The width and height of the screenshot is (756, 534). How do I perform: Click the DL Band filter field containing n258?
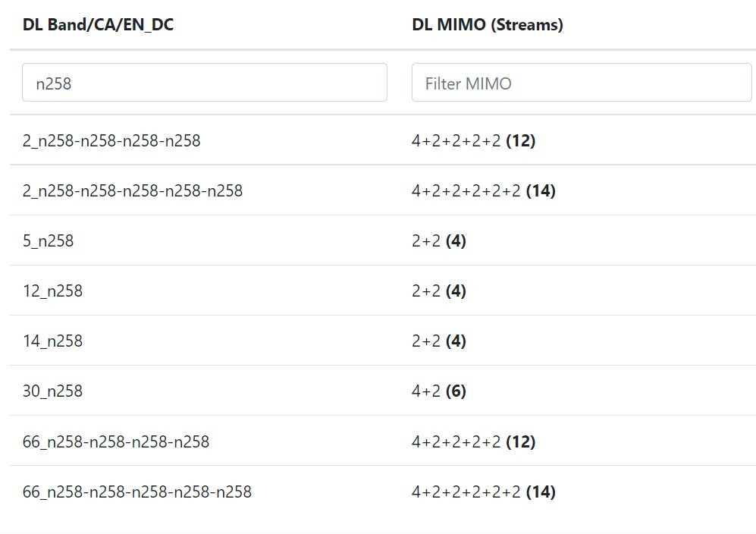[x=205, y=83]
